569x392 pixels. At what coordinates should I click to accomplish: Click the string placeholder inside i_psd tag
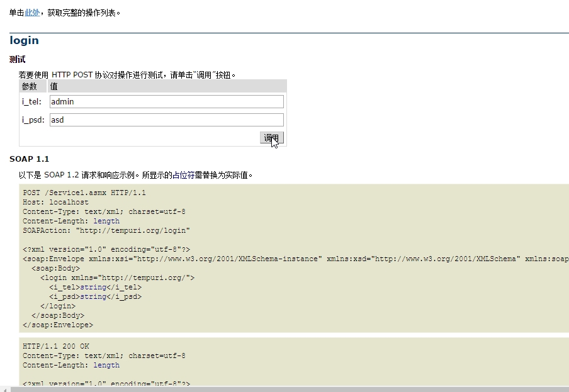pyautogui.click(x=93, y=296)
